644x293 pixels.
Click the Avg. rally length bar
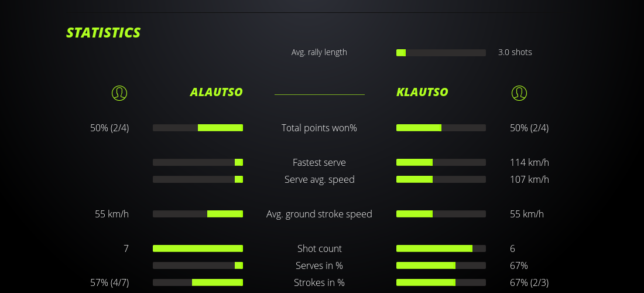tap(441, 53)
